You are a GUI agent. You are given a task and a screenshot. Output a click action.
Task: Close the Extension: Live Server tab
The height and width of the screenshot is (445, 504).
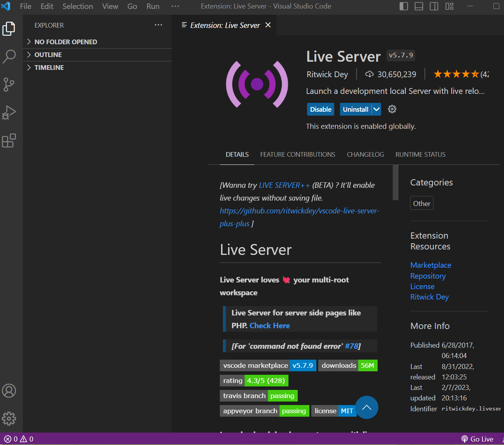tap(268, 25)
